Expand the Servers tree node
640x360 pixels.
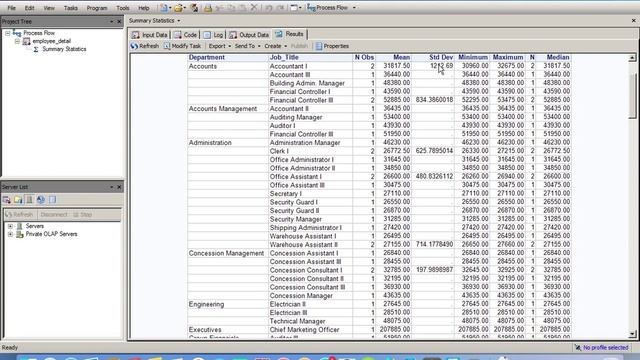tap(10, 226)
